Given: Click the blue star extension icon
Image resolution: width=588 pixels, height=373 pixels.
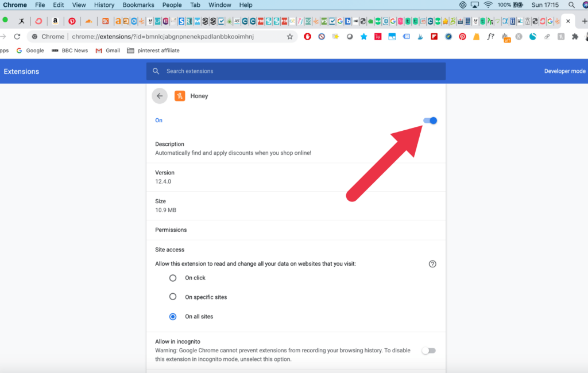Looking at the screenshot, I should click(x=363, y=37).
